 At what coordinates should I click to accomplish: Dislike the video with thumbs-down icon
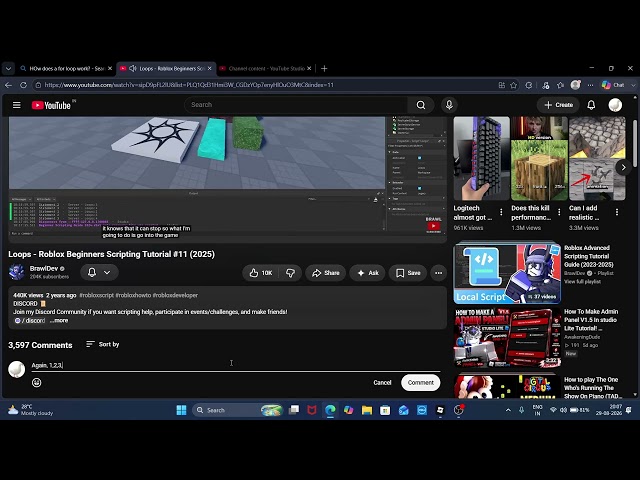pos(291,273)
